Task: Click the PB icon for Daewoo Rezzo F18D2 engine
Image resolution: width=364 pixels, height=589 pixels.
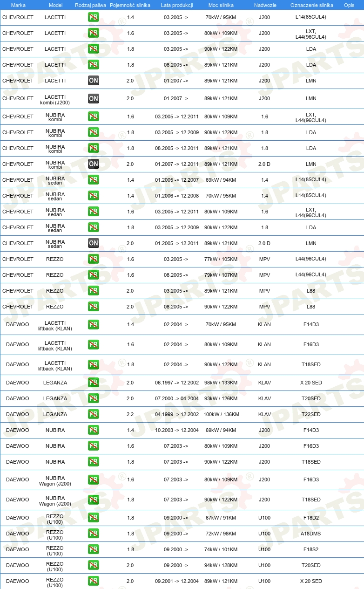Action: 94,518
